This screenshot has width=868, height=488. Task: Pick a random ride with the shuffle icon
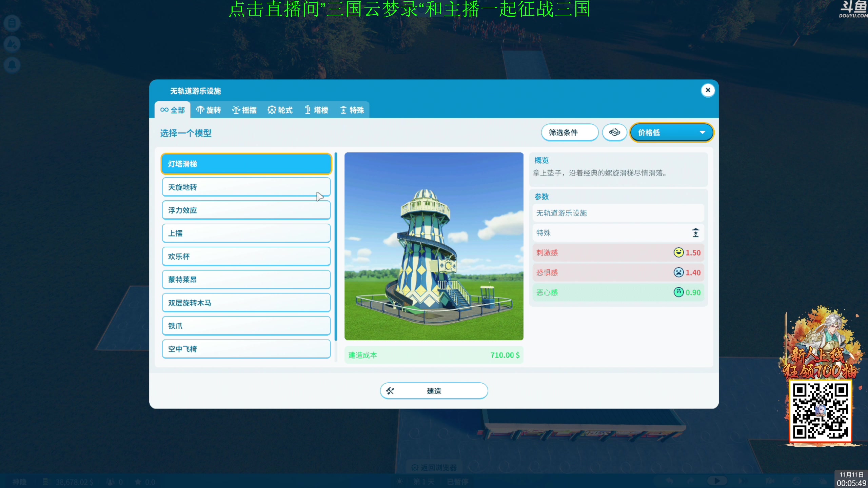pos(614,132)
